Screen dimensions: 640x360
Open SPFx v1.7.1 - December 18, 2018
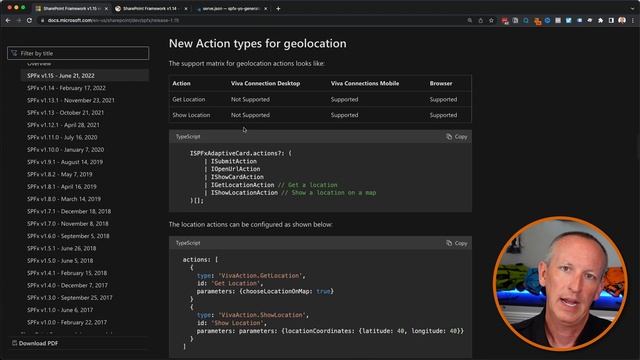69,211
